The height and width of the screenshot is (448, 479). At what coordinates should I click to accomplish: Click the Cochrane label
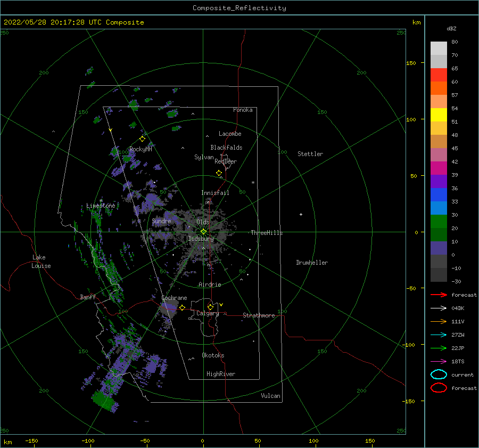tap(174, 298)
